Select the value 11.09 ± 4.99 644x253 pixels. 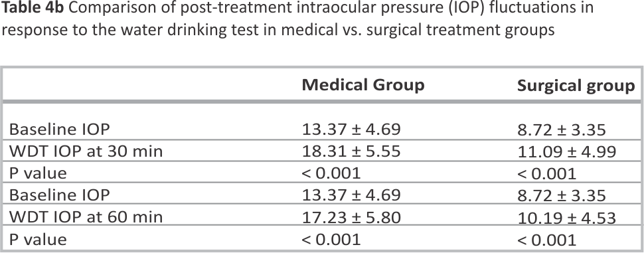[567, 152]
